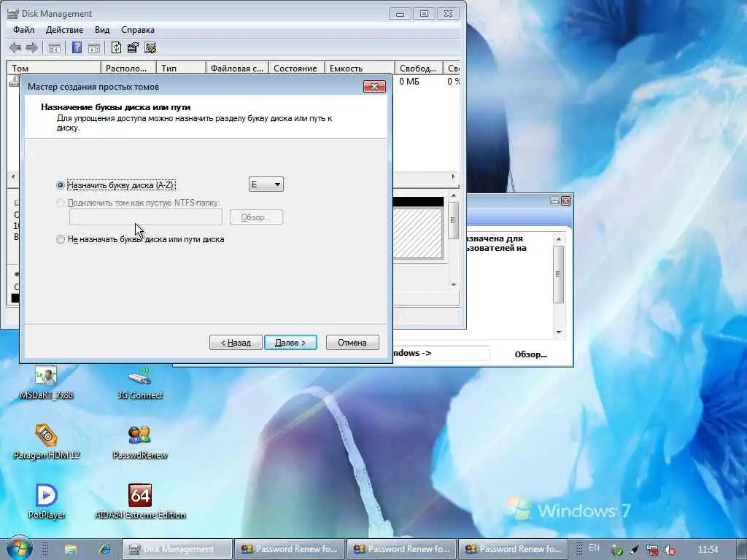
Task: Toggle the action pane toolbar icon
Action: pyautogui.click(x=94, y=47)
